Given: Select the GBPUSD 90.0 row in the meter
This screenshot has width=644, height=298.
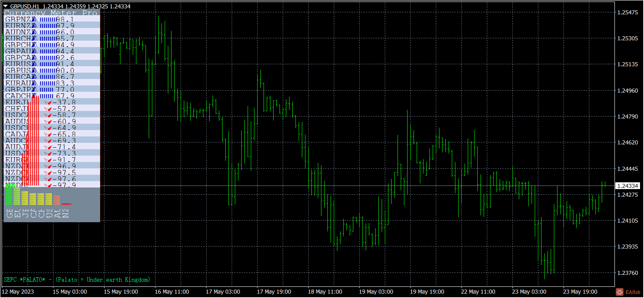Looking at the screenshot, I should point(52,70).
